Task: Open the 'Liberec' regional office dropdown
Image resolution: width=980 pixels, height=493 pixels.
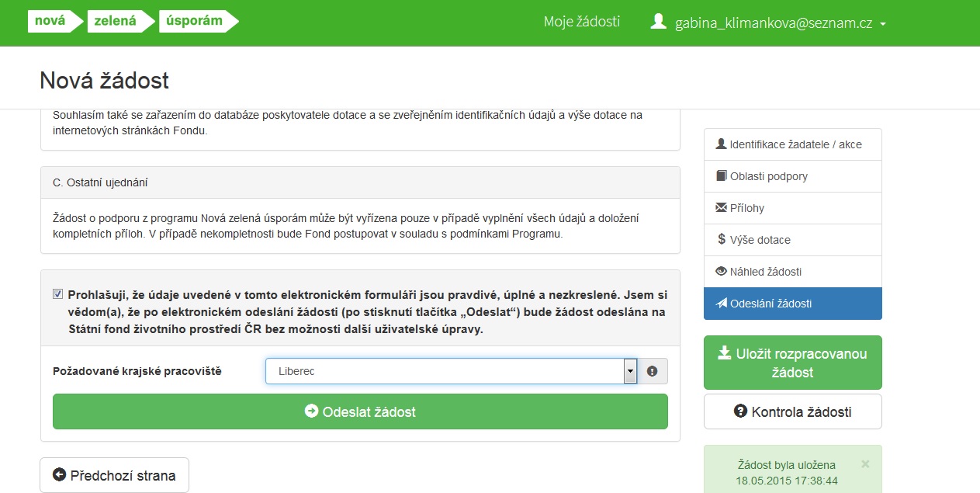Action: (x=451, y=371)
